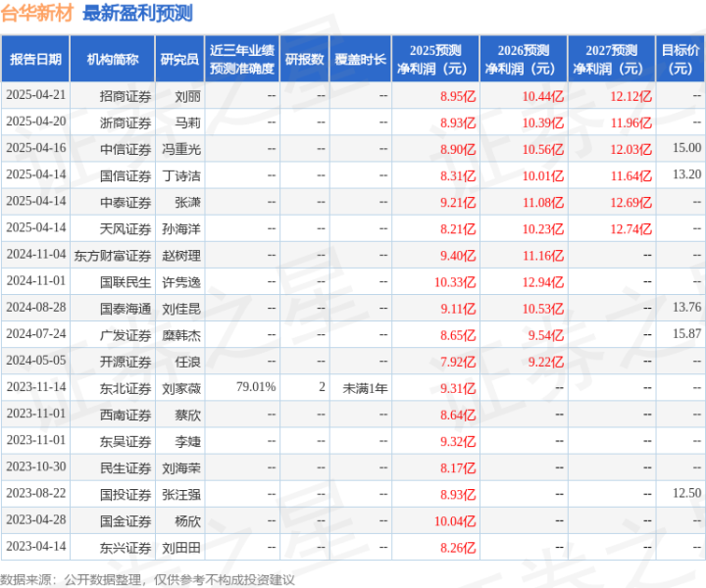Click the 数据来源 disclaimer footer text
The width and height of the screenshot is (706, 588).
tap(148, 579)
